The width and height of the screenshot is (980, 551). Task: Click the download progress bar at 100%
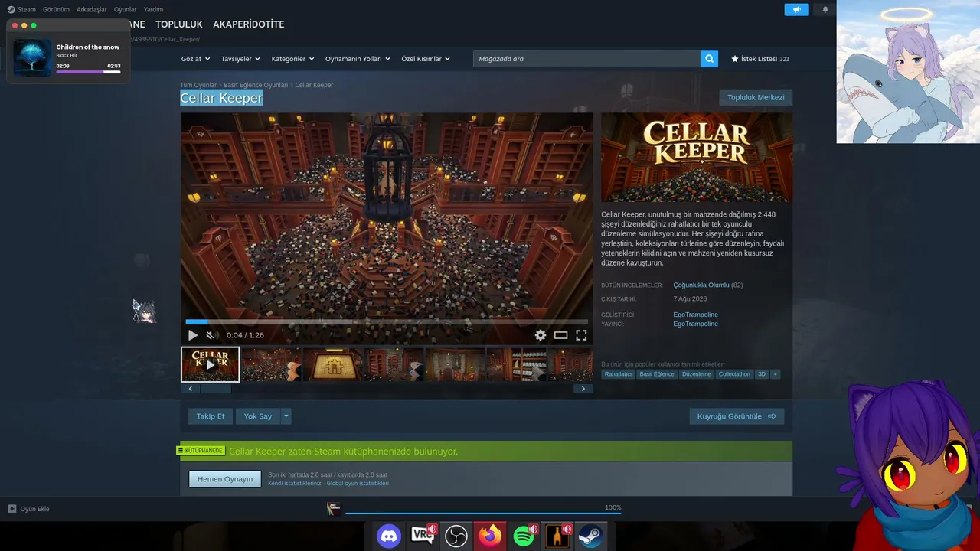[x=483, y=514]
